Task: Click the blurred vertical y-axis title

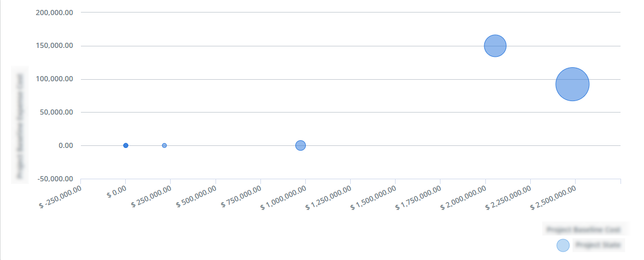Action: tap(20, 126)
